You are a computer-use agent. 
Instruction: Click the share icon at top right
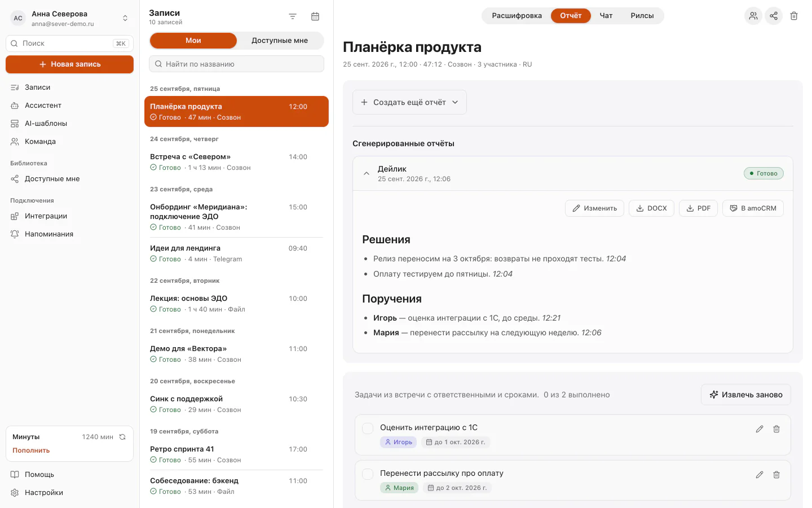[774, 16]
